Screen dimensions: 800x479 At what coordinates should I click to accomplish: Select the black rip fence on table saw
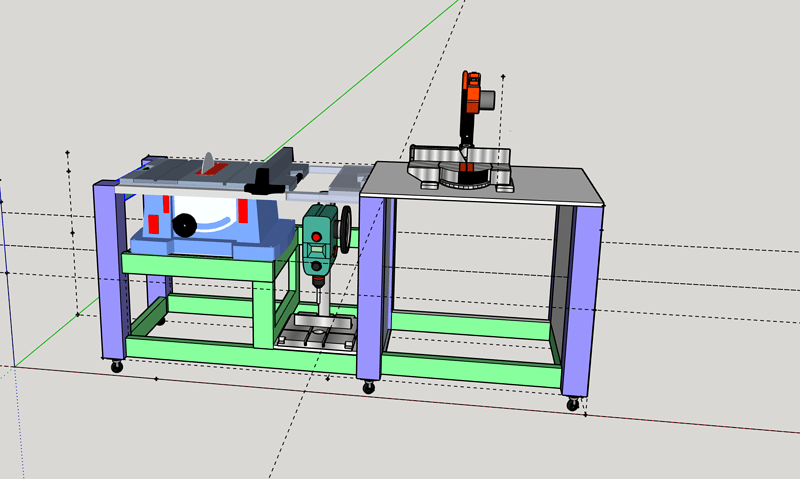click(x=270, y=172)
